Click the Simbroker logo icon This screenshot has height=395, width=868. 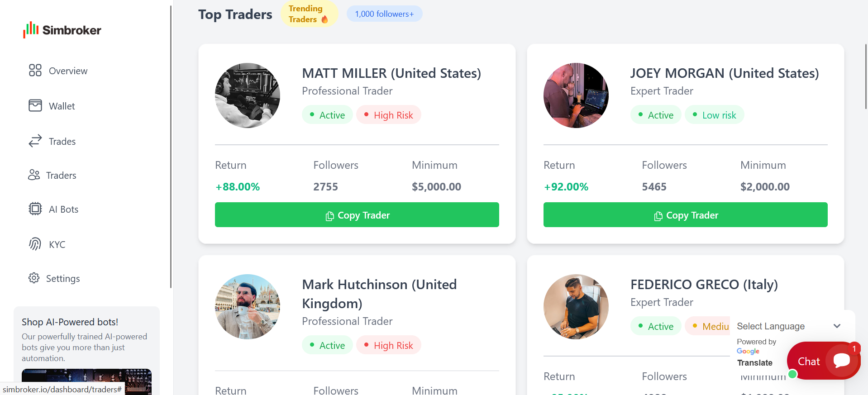tap(31, 30)
